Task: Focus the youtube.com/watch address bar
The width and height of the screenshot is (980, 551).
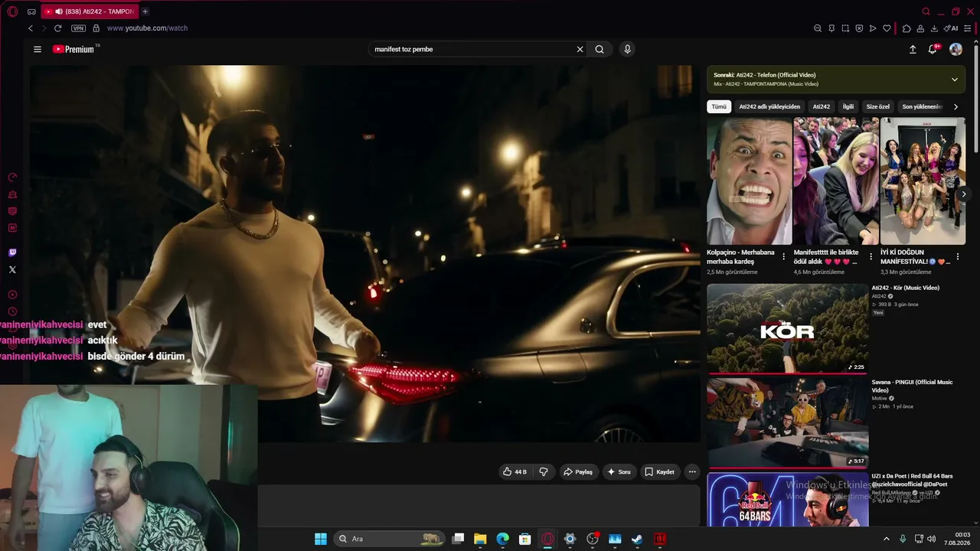Action: (147, 28)
